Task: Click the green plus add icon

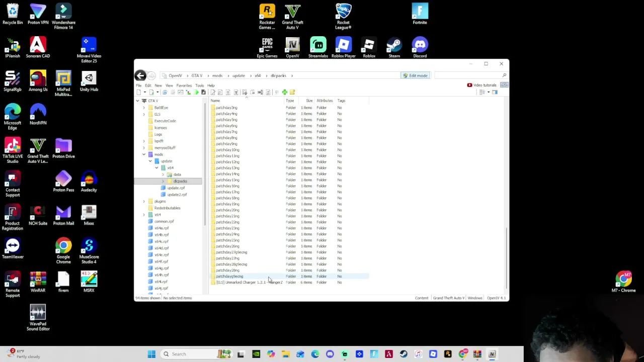Action: (x=284, y=92)
